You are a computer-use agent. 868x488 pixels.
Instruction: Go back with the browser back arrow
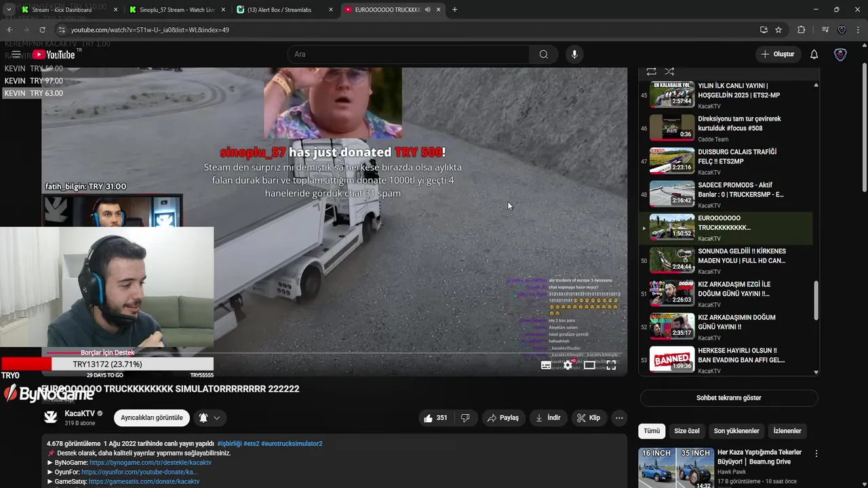9,30
